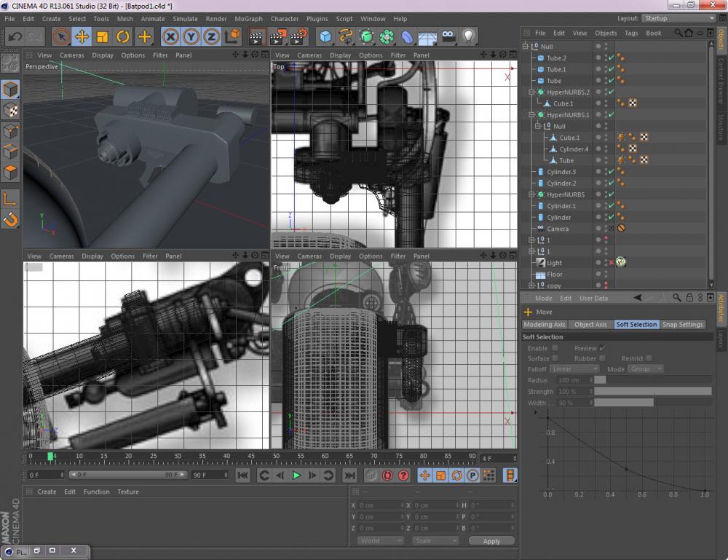This screenshot has width=728, height=560.
Task: Open the Object Axis tab
Action: 590,324
